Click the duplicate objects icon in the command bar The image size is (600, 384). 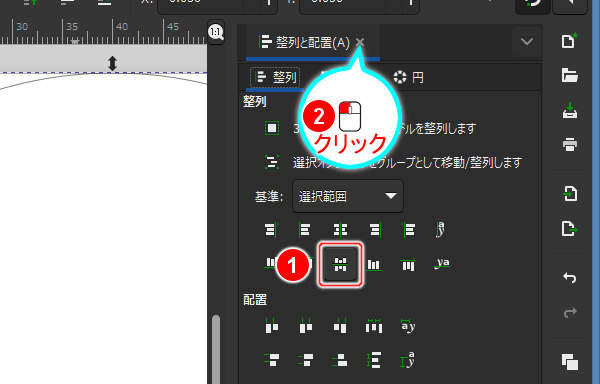pyautogui.click(x=570, y=361)
